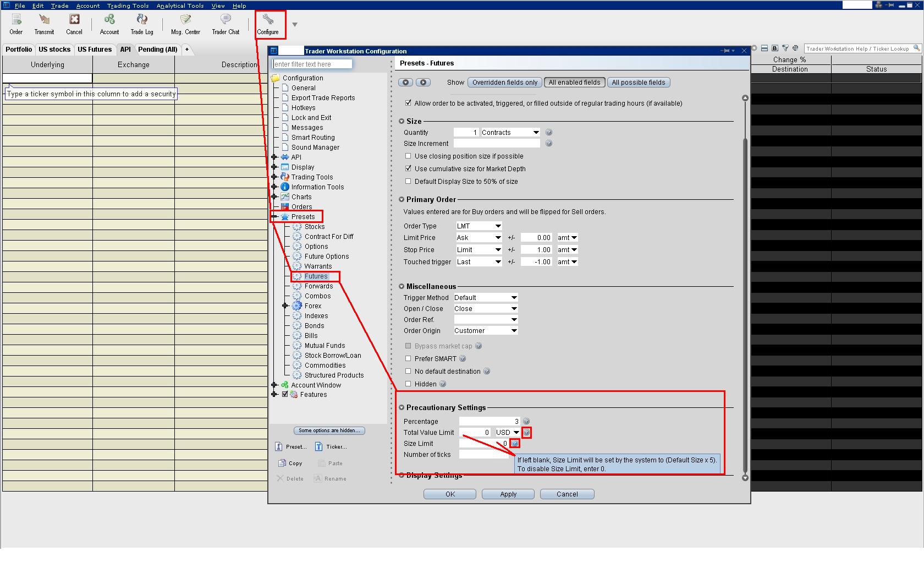Screen dimensions: 924x578
Task: Click the next preset arrow button
Action: point(423,83)
